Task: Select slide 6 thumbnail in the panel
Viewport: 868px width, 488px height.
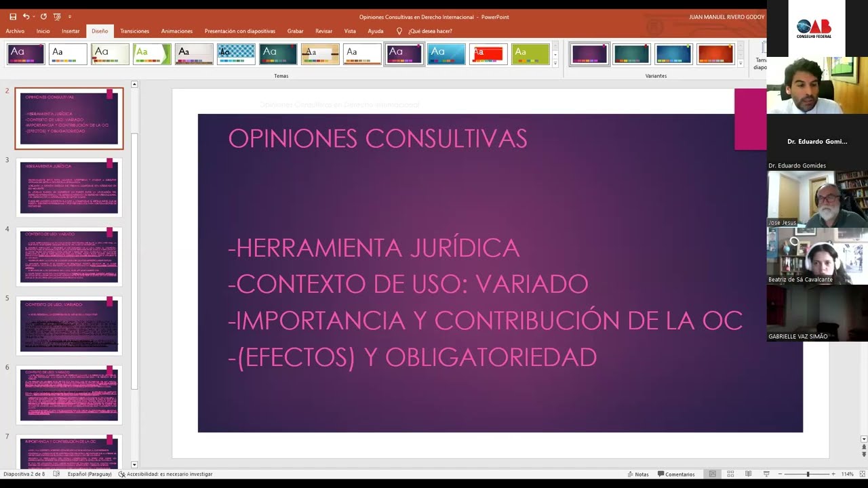Action: point(69,395)
